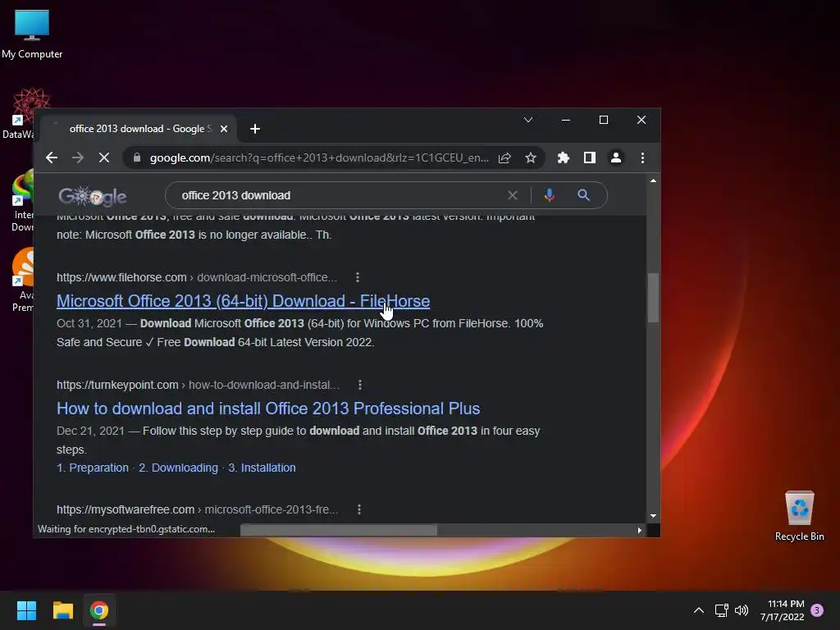Click the horizontal scrollbar thumb

click(339, 531)
